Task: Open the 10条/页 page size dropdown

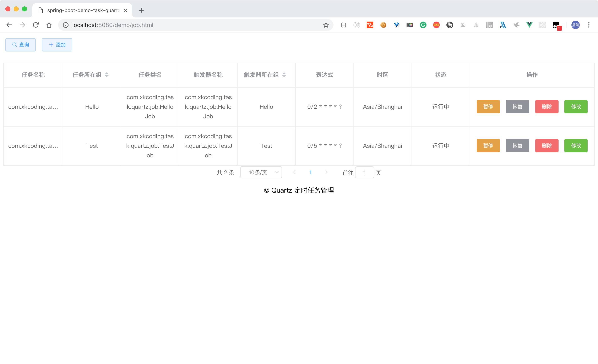Action: point(261,172)
